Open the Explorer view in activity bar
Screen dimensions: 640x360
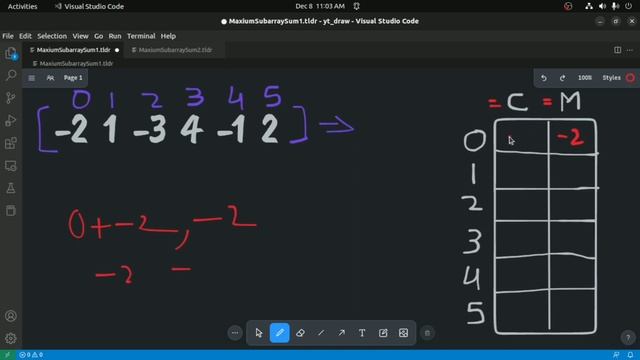[x=11, y=53]
